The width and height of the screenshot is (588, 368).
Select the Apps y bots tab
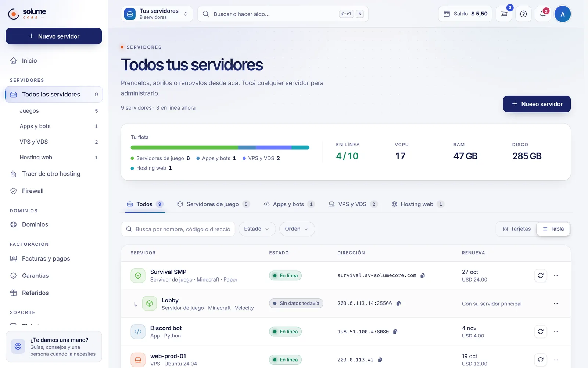[x=289, y=204]
